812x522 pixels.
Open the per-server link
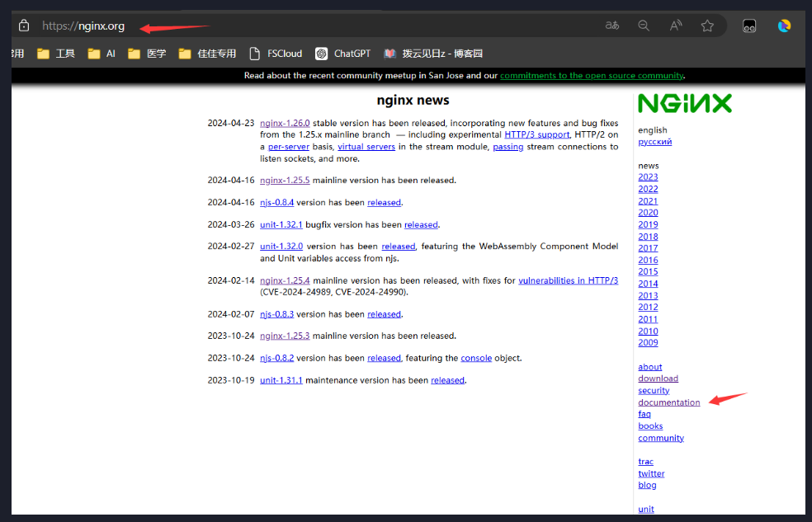point(289,147)
